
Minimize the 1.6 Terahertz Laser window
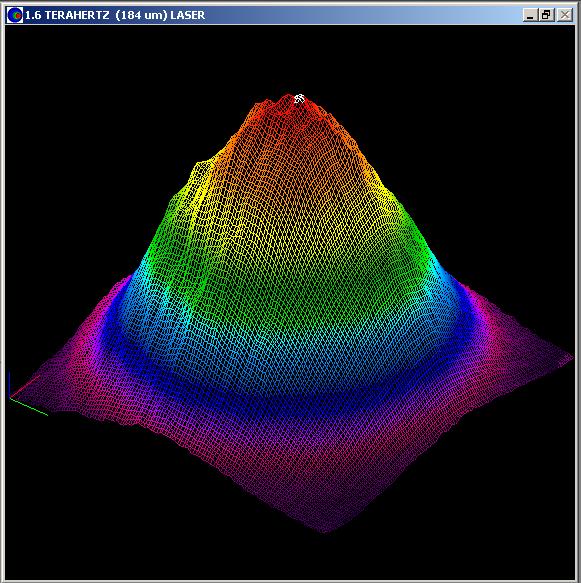530,15
